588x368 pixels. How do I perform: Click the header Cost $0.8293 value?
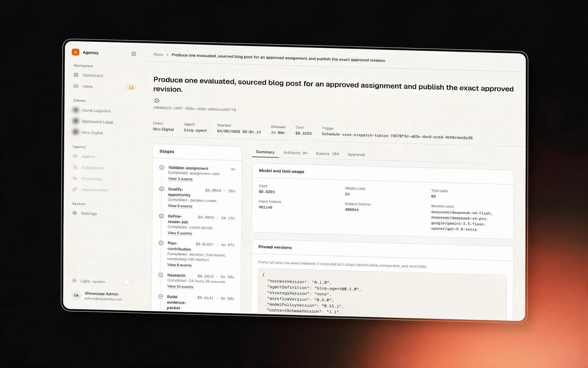coord(303,133)
